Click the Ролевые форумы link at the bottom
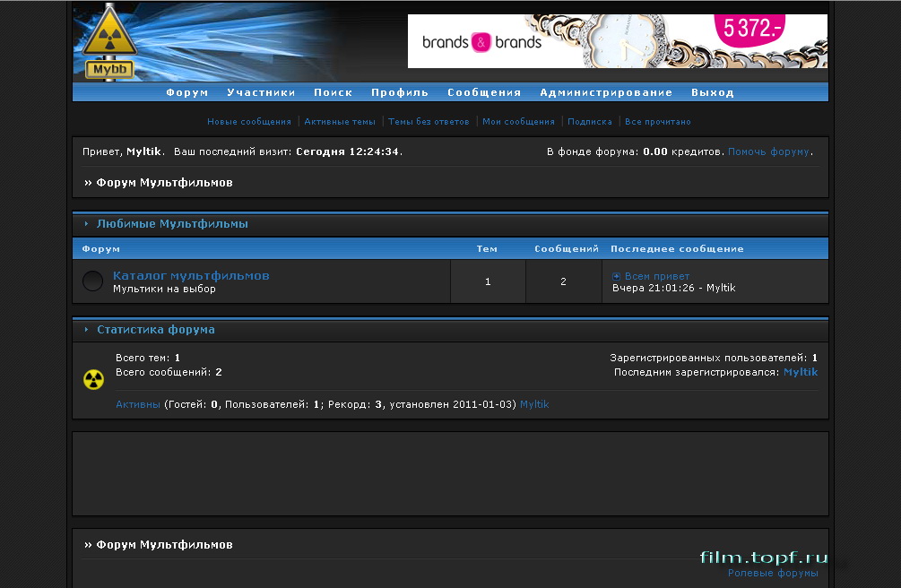This screenshot has width=901, height=588. [771, 572]
